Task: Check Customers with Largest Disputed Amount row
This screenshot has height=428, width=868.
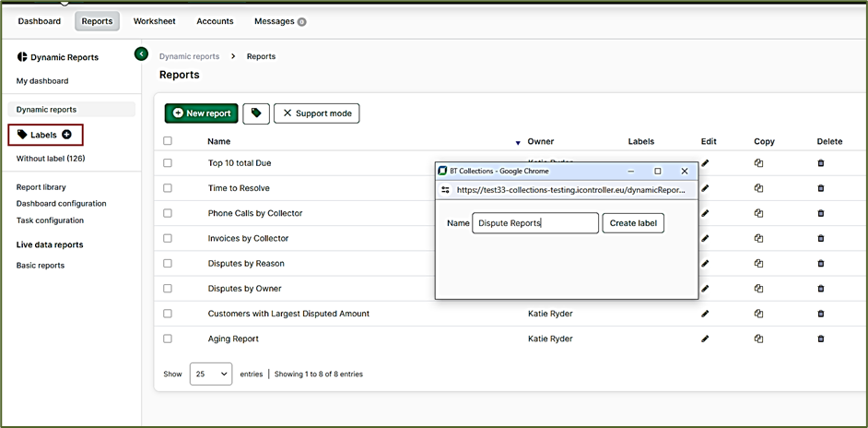Action: point(168,314)
